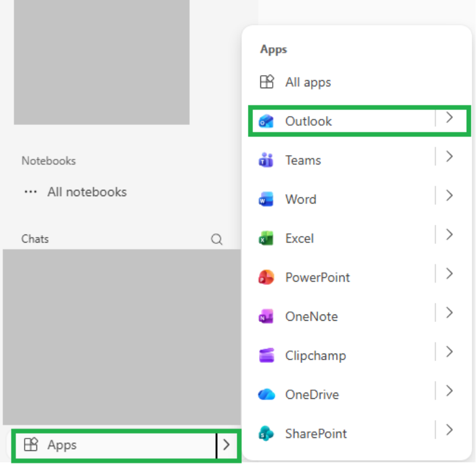476x464 pixels.
Task: Click the Apps icon in the sidebar
Action: click(x=31, y=445)
